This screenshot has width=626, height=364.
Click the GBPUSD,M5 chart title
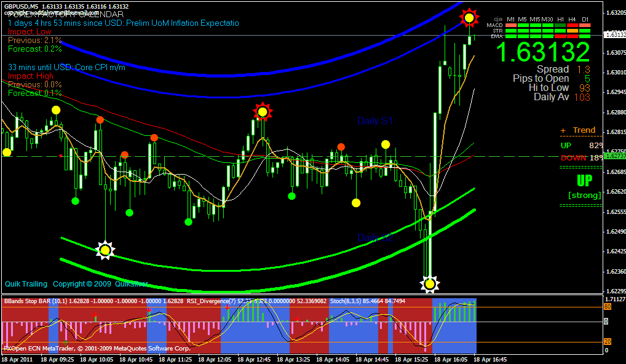click(22, 6)
